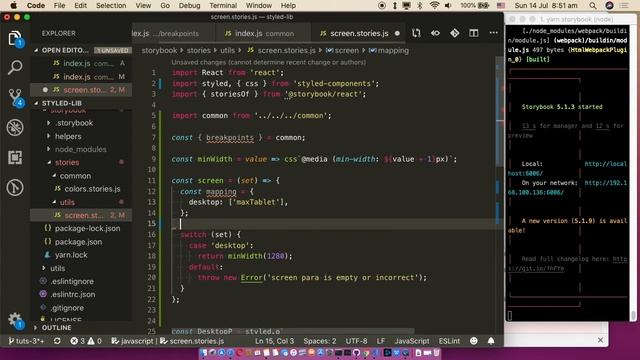Open notifications bell in status bar
This screenshot has width=640, height=360.
pos(491,341)
